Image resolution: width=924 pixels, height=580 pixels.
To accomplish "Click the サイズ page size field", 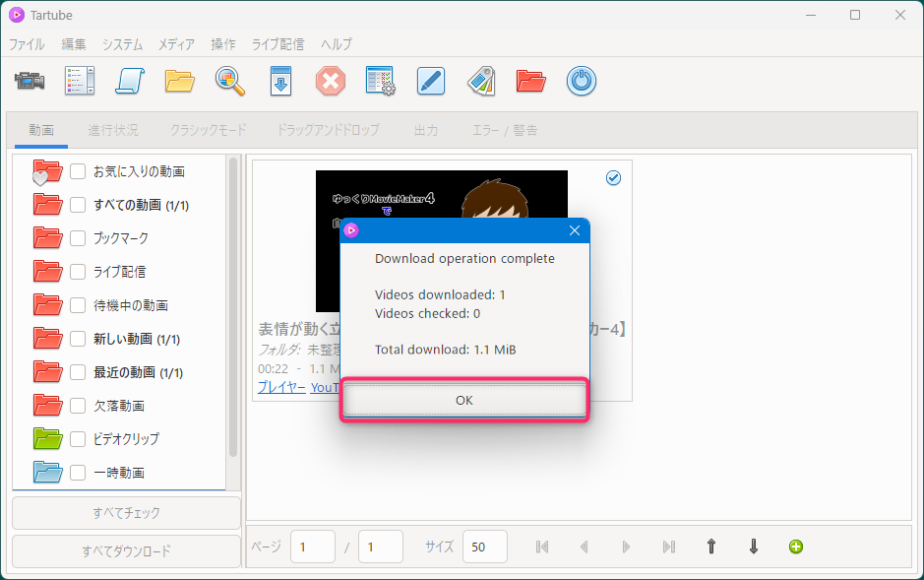I will click(x=484, y=547).
